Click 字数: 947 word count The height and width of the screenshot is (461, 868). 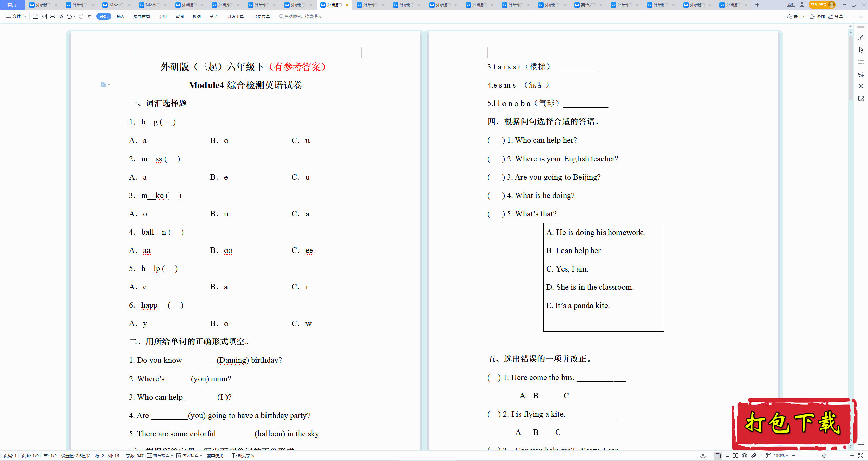135,456
